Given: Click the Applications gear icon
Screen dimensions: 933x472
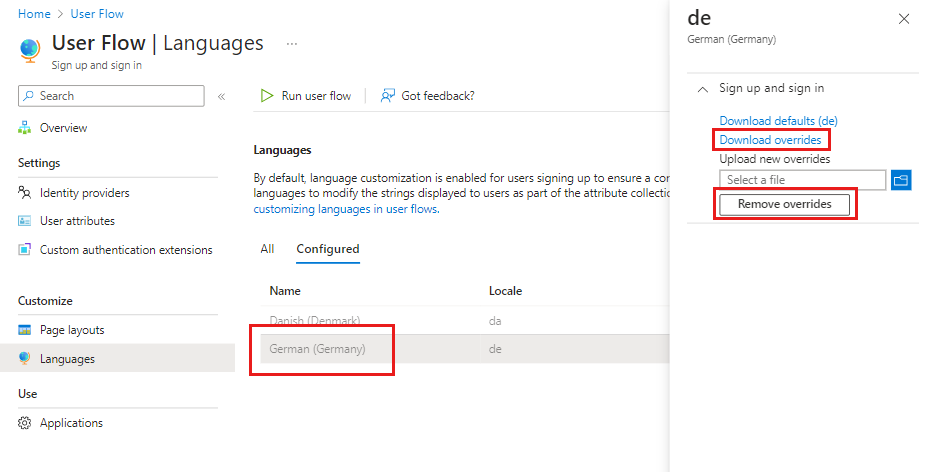Looking at the screenshot, I should [x=24, y=423].
